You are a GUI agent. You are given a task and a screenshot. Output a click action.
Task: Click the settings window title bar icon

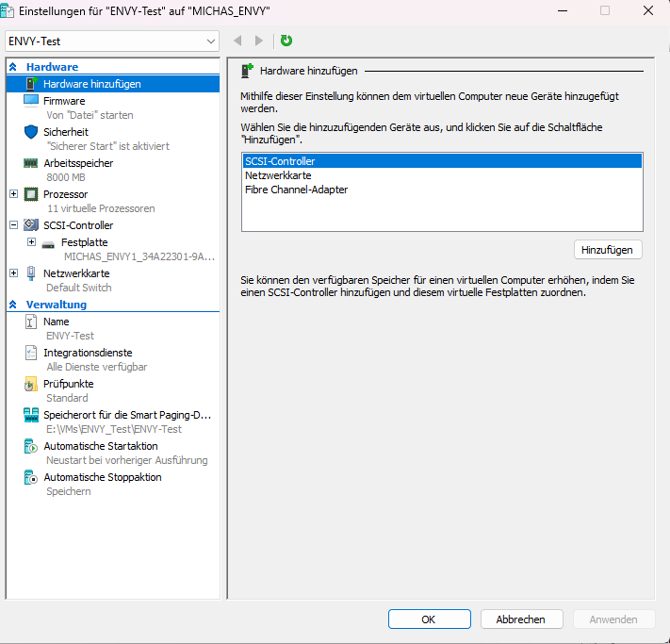point(7,10)
